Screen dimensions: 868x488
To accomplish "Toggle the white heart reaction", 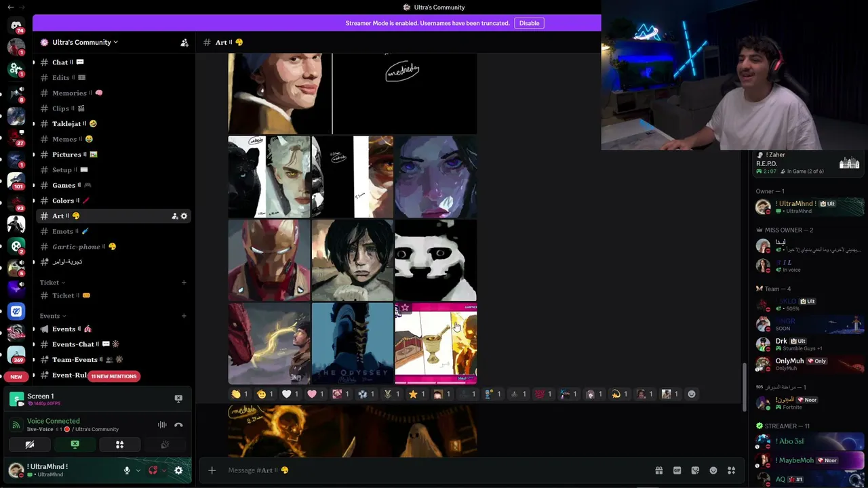I will click(291, 394).
